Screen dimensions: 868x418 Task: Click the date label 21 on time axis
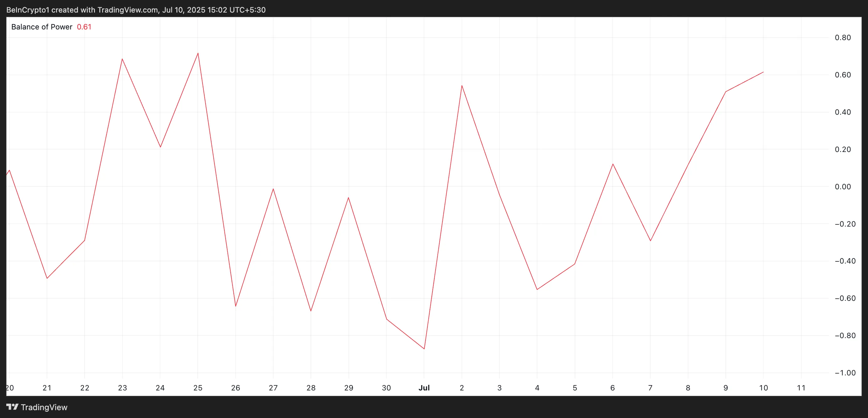pyautogui.click(x=47, y=388)
